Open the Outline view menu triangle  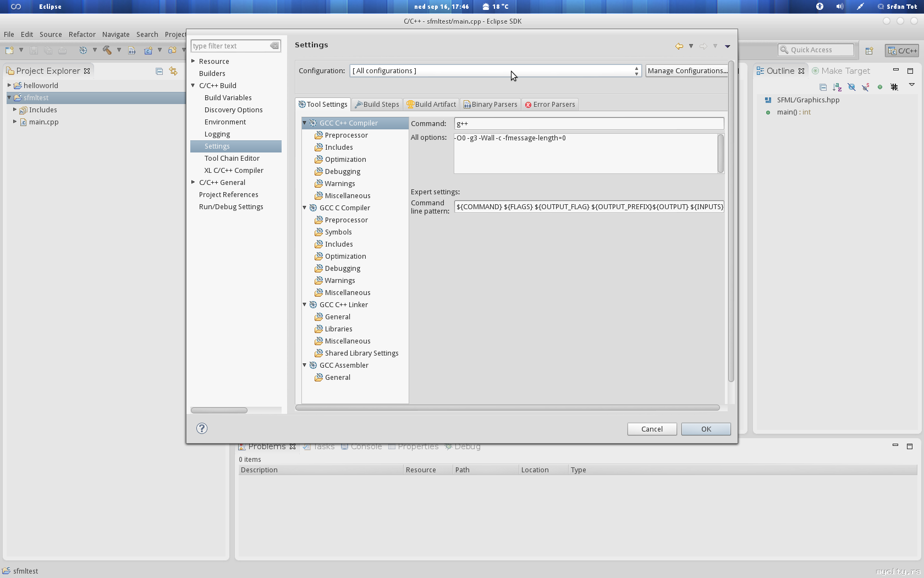pyautogui.click(x=911, y=85)
